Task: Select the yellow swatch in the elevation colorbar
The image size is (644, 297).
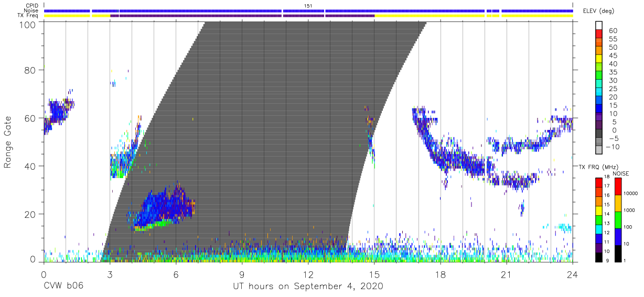Action: coord(599,60)
